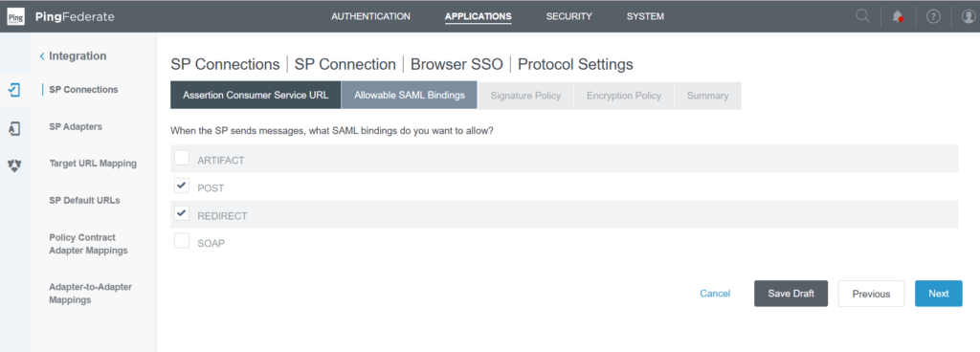The image size is (980, 352).
Task: Open the AUTHENTICATION top menu
Action: (370, 17)
